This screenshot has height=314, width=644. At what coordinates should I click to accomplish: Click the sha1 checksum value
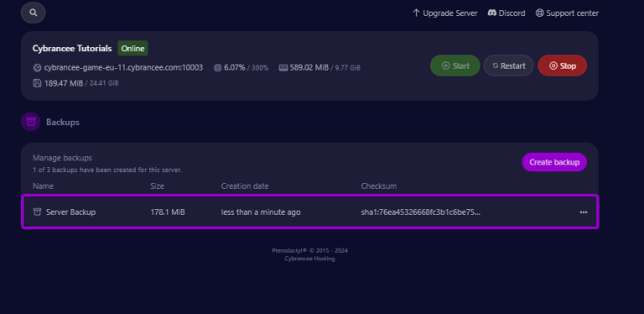click(x=421, y=212)
